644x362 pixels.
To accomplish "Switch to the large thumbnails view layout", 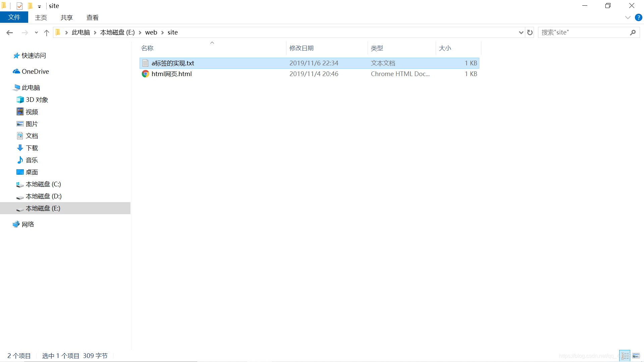I will (x=636, y=356).
